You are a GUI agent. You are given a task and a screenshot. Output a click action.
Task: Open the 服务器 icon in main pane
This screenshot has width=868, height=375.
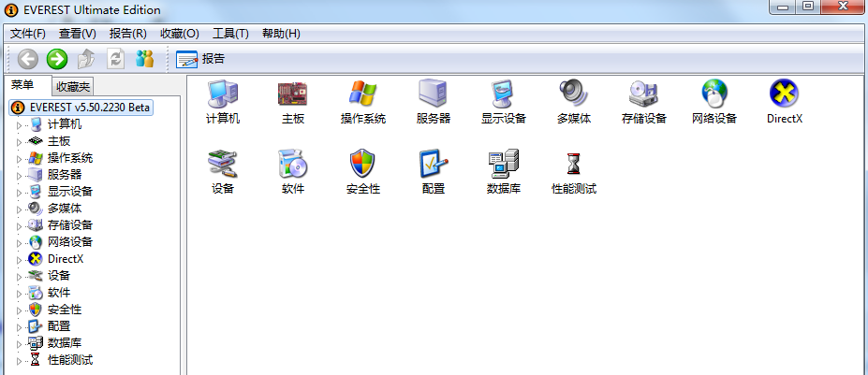coord(433,94)
